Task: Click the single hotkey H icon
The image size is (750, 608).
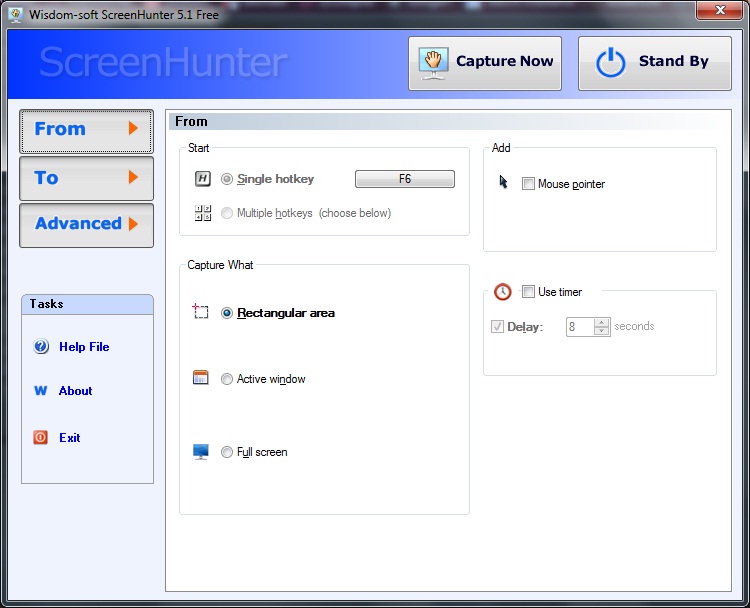Action: pyautogui.click(x=203, y=179)
